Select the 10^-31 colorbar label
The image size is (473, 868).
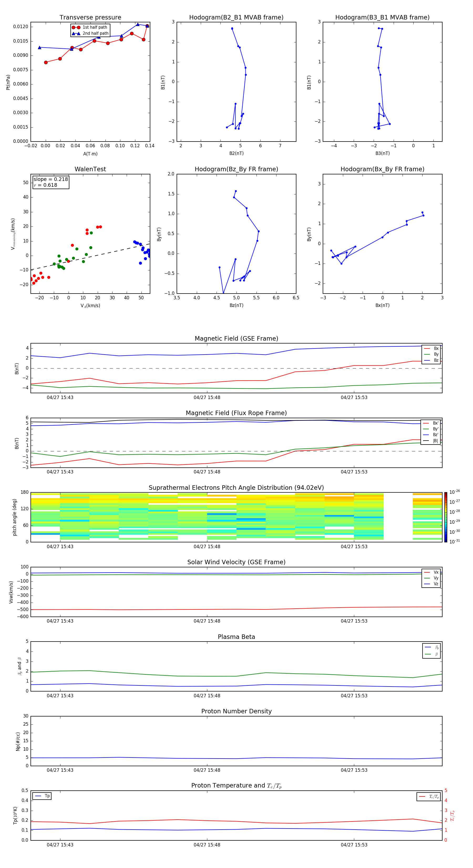click(455, 542)
